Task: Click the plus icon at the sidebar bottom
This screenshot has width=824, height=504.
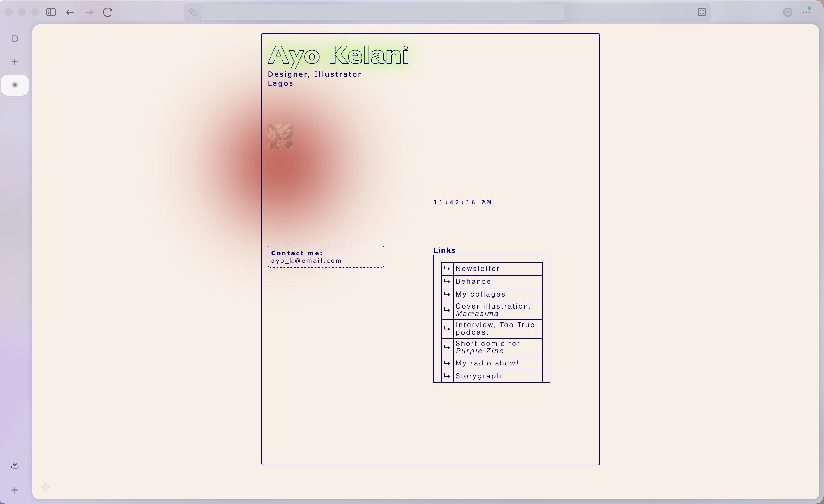Action: click(x=15, y=490)
